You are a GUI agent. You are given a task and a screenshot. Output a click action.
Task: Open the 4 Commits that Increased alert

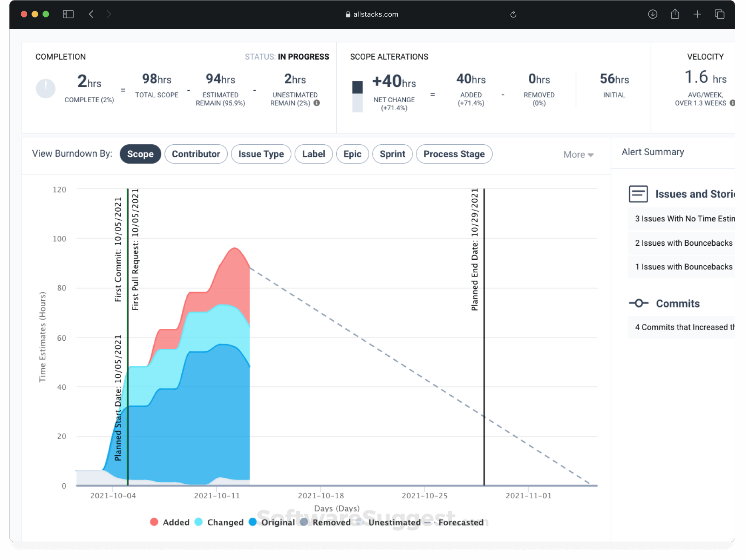click(x=682, y=327)
